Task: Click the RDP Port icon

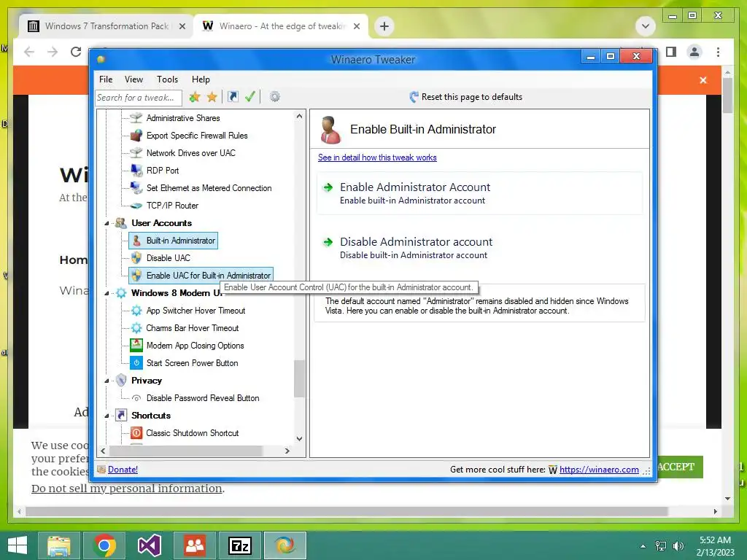Action: tap(136, 170)
